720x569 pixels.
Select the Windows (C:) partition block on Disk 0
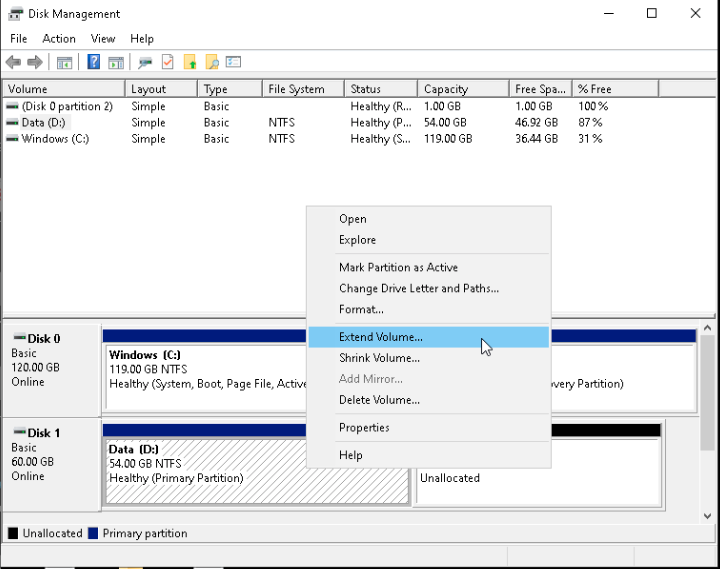tap(205, 370)
